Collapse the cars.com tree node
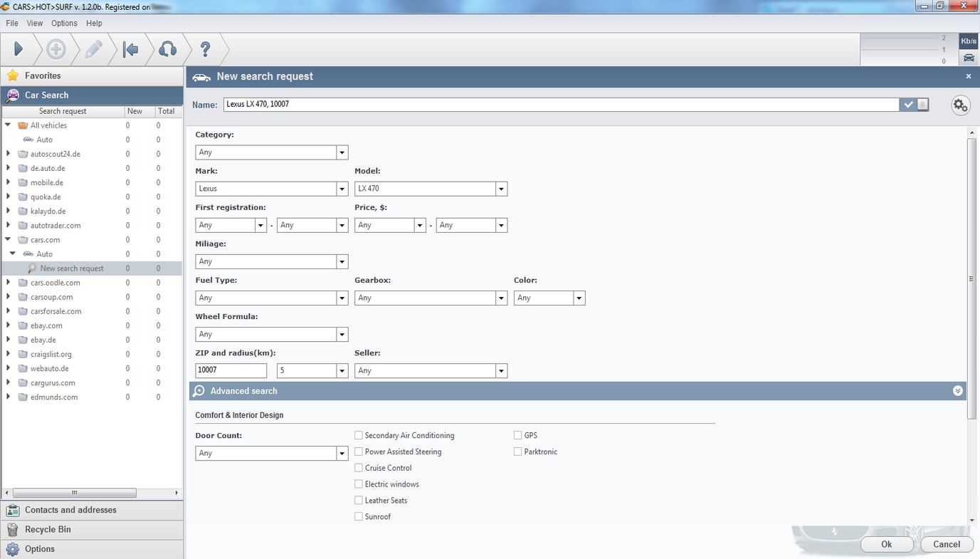 [x=9, y=240]
